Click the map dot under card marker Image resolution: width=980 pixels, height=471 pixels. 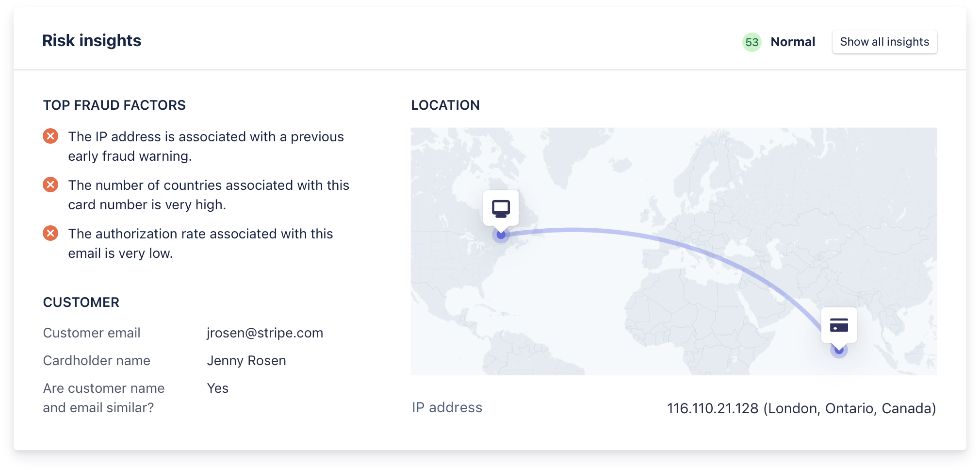[839, 350]
